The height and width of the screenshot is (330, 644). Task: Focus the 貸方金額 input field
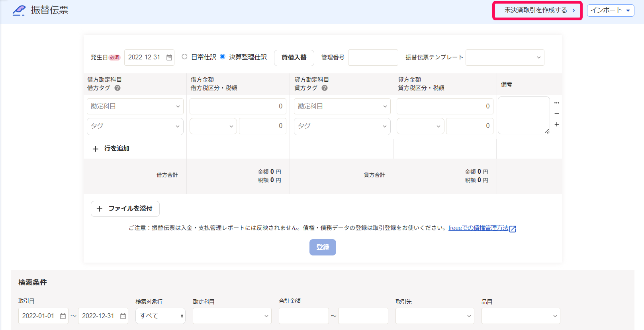[x=445, y=106]
